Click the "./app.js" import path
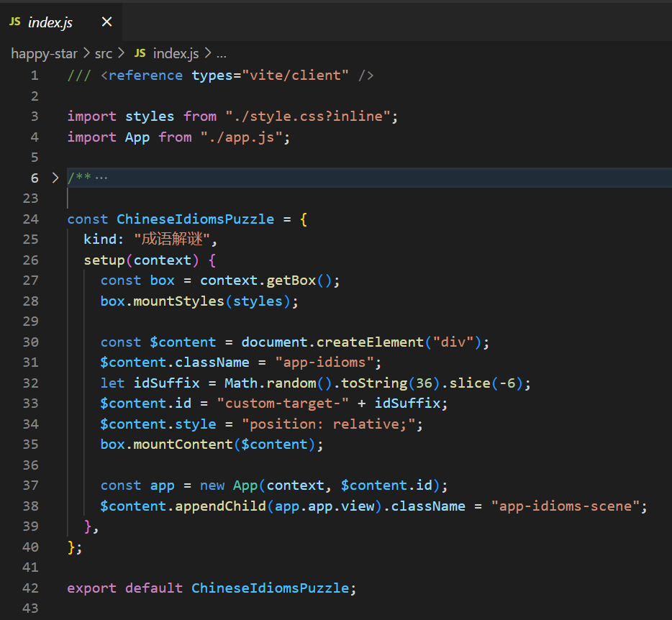Viewport: 672px width, 620px height. tap(241, 137)
